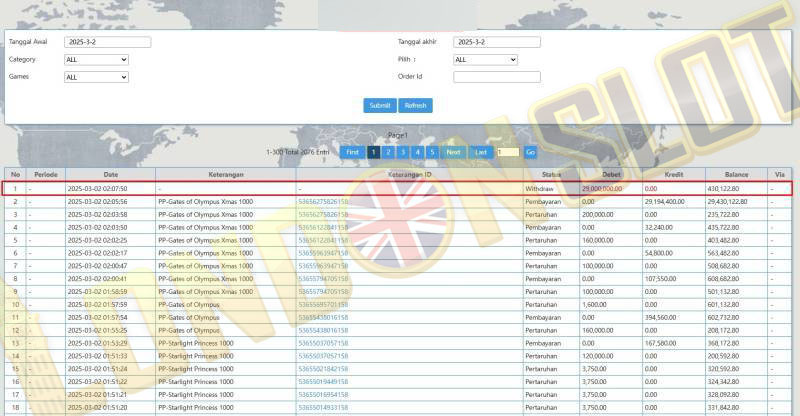This screenshot has height=416, width=800.
Task: Click the Submit button
Action: click(380, 105)
